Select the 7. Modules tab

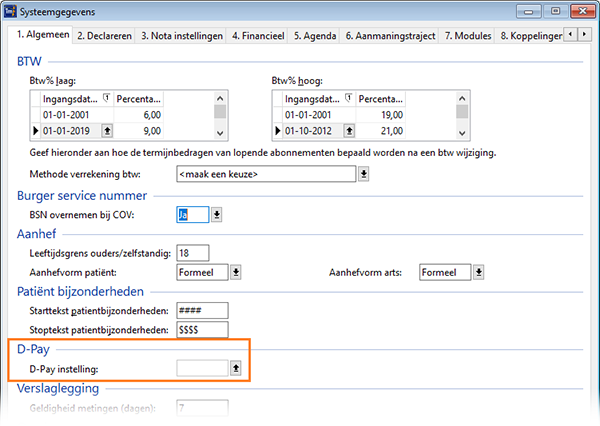pyautogui.click(x=468, y=36)
